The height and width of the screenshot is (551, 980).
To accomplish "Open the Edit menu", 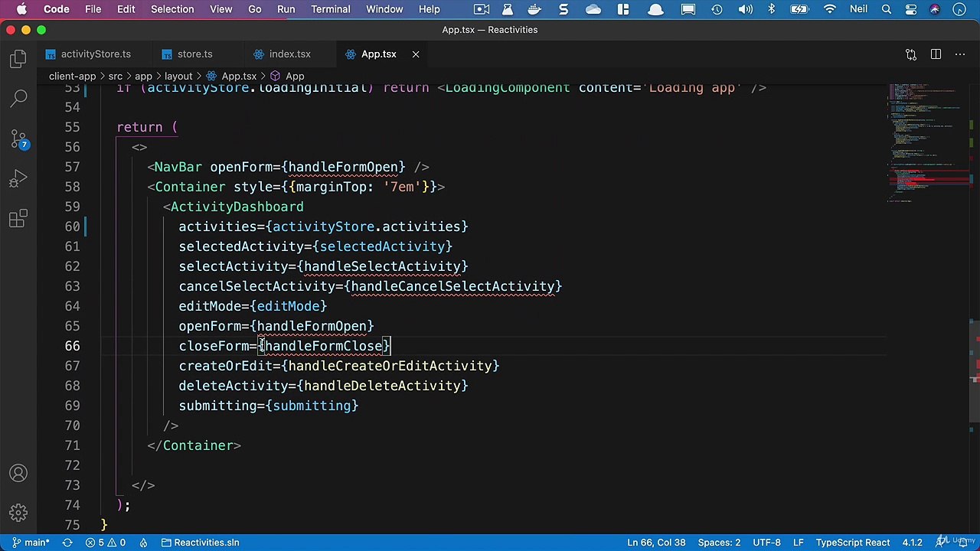I will pos(126,9).
